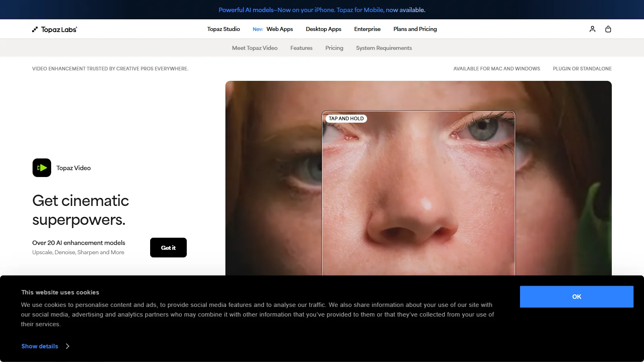Select the Meet Topaz Video tab

click(255, 48)
